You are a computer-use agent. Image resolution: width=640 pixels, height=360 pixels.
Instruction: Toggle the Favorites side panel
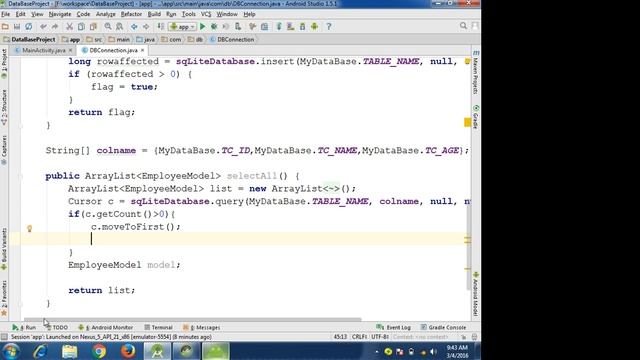[4, 298]
